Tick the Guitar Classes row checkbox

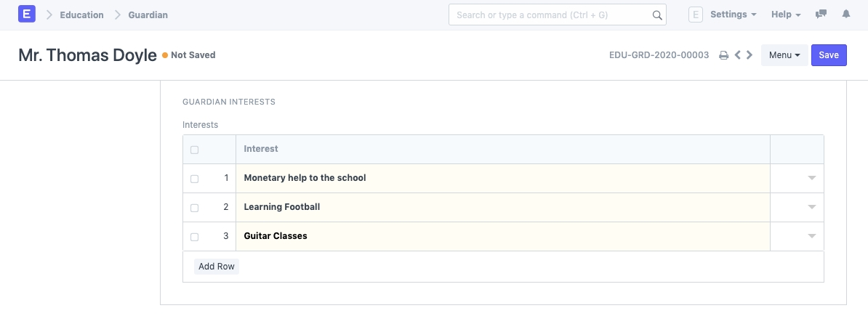click(194, 237)
